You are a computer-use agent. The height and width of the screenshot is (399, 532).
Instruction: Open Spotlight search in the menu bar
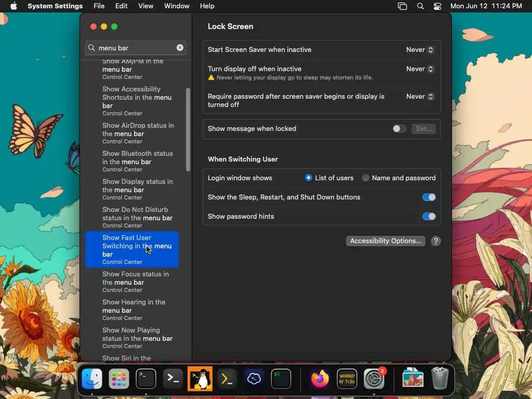pyautogui.click(x=420, y=6)
